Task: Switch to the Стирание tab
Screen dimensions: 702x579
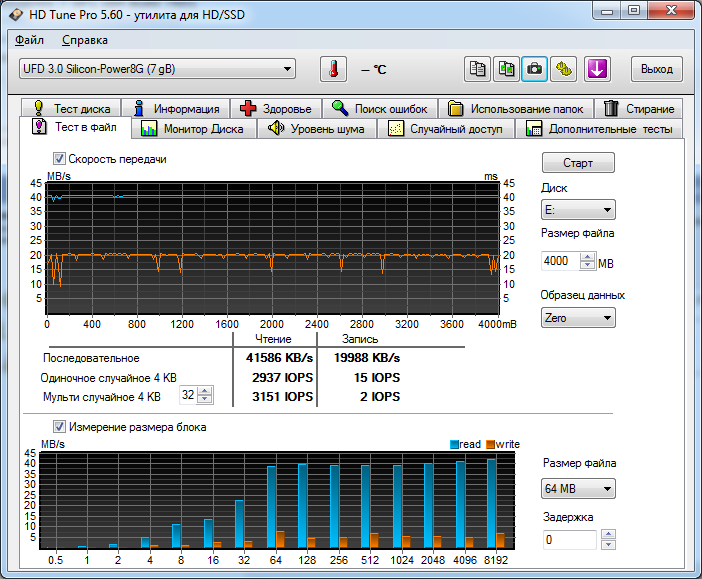Action: pos(639,108)
